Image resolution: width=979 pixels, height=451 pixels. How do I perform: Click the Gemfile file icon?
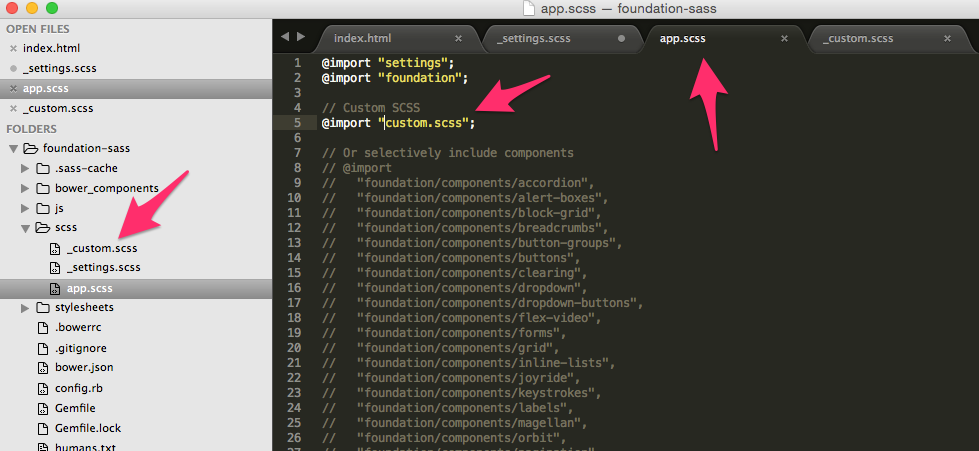click(x=42, y=409)
